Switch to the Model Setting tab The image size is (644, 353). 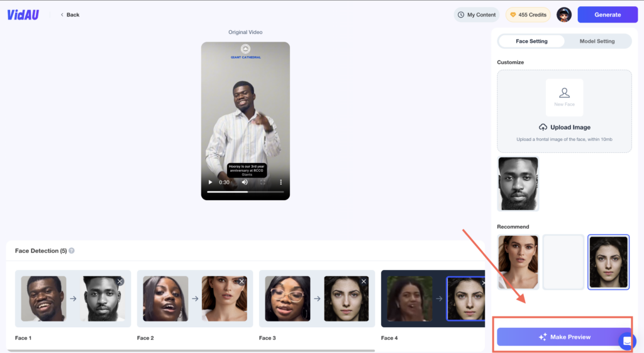point(597,41)
